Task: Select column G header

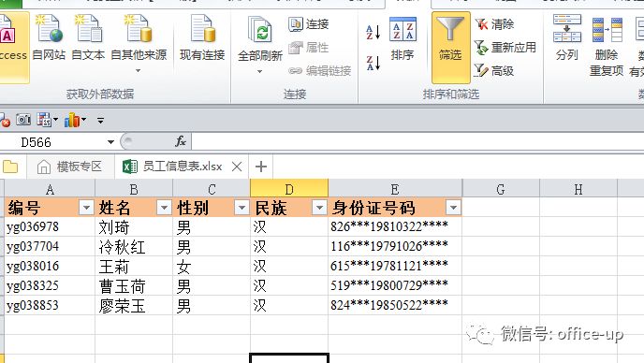Action: pyautogui.click(x=501, y=189)
